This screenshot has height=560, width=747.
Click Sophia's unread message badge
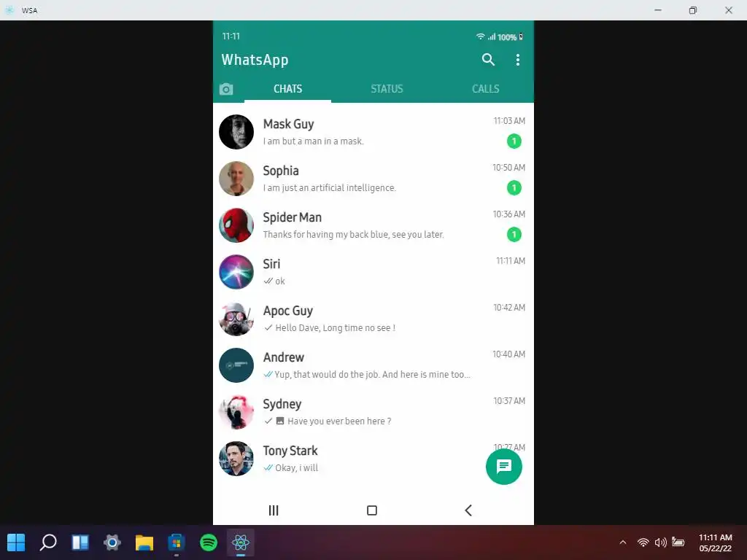(x=514, y=187)
